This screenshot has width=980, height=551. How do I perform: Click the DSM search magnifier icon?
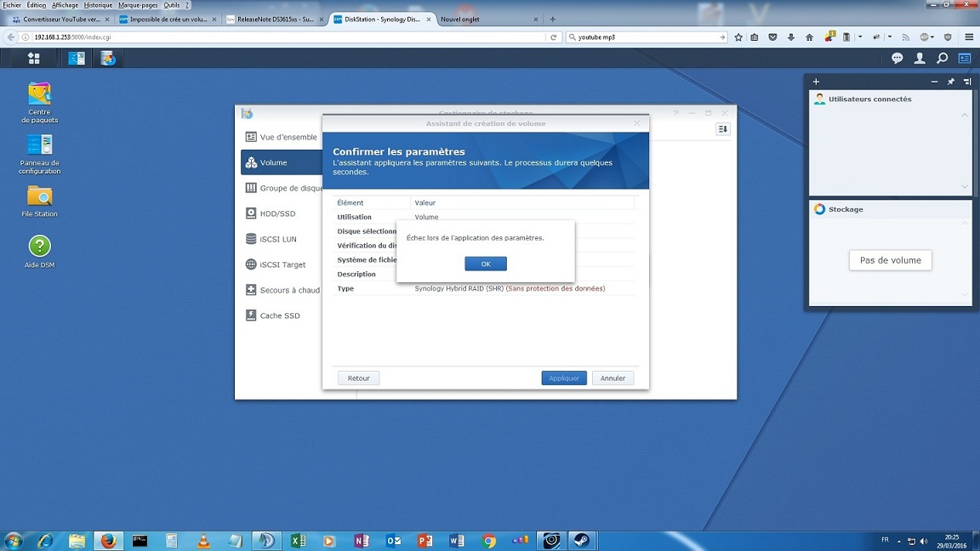(942, 58)
